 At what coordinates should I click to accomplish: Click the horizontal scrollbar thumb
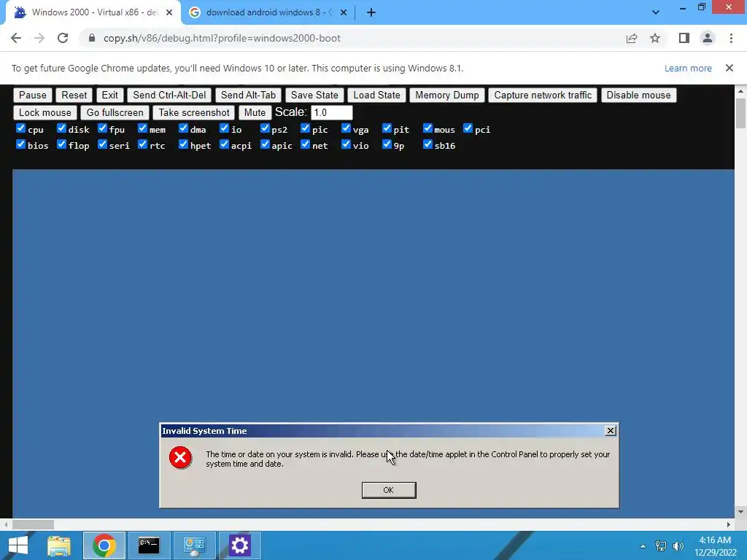pyautogui.click(x=33, y=525)
